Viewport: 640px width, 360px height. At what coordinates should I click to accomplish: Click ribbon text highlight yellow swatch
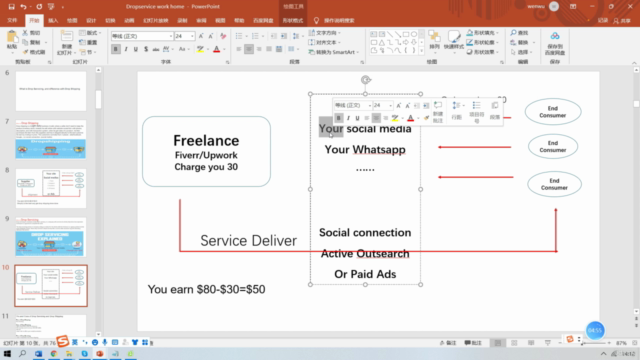click(200, 49)
